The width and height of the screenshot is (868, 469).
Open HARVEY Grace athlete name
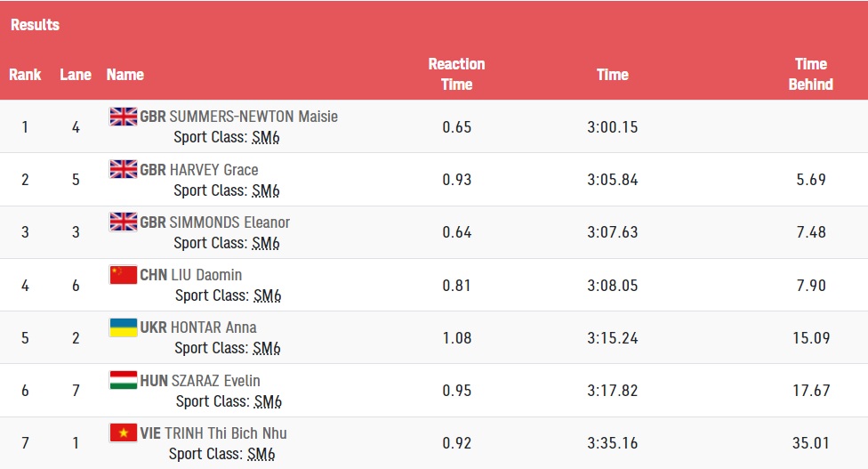point(213,169)
